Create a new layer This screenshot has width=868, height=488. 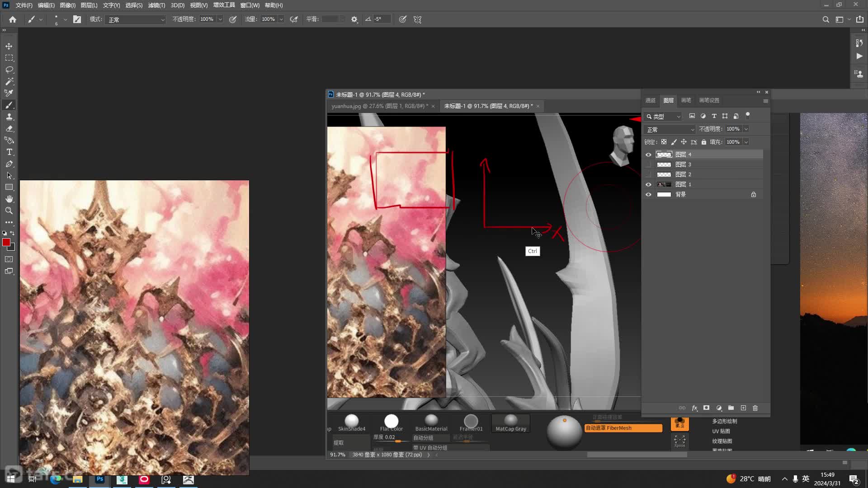743,408
